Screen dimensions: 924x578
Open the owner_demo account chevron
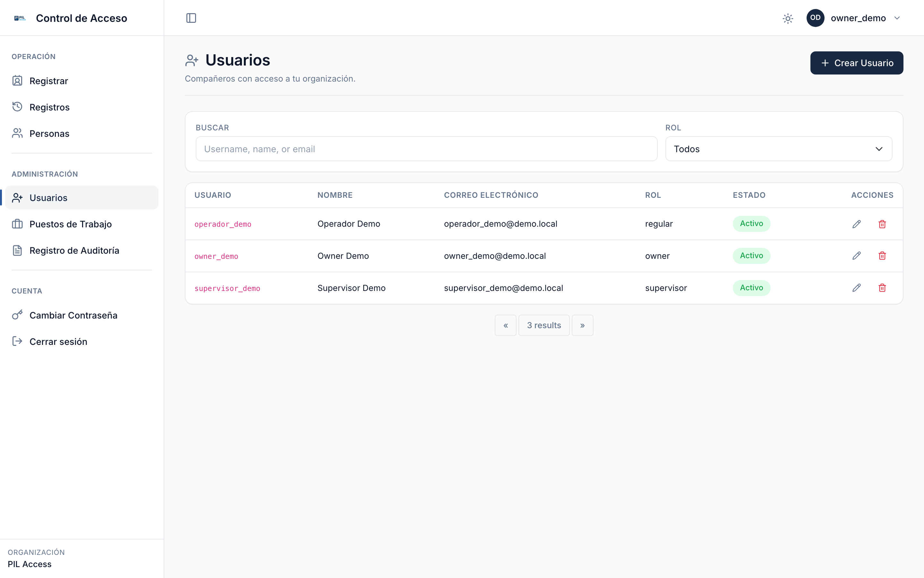897,18
